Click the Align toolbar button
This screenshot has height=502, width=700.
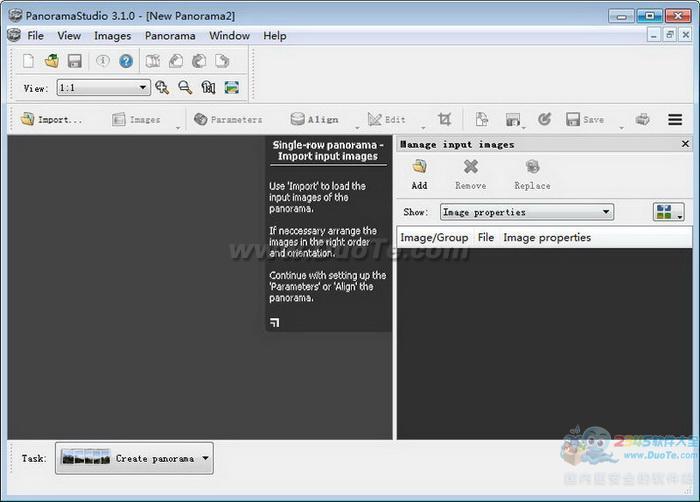(314, 120)
